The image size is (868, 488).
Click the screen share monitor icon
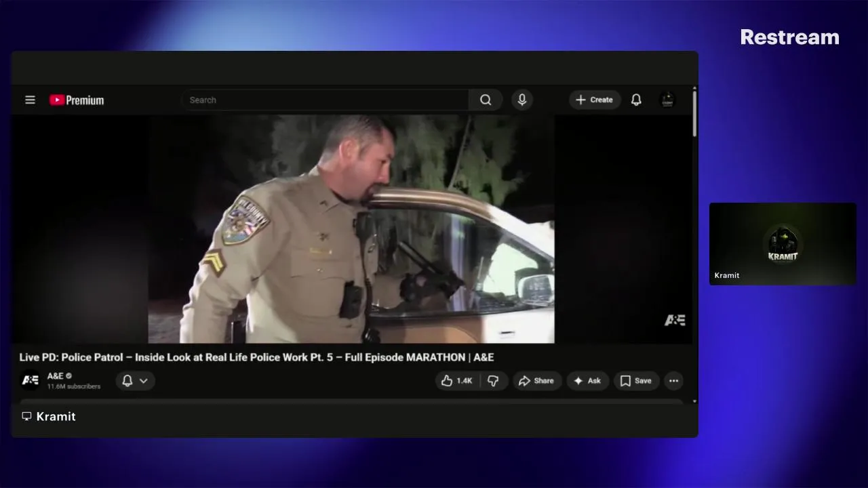coord(26,416)
